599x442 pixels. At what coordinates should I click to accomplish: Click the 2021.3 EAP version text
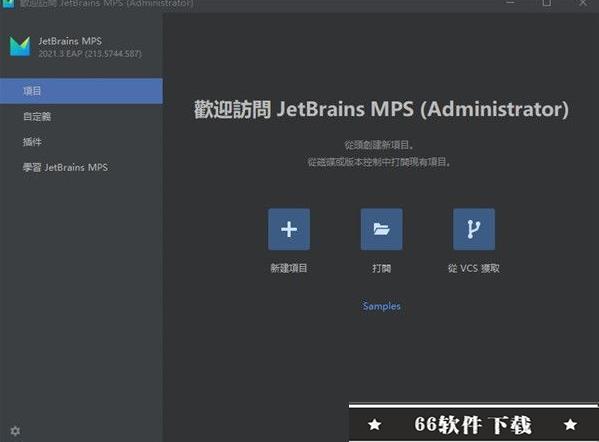90,53
